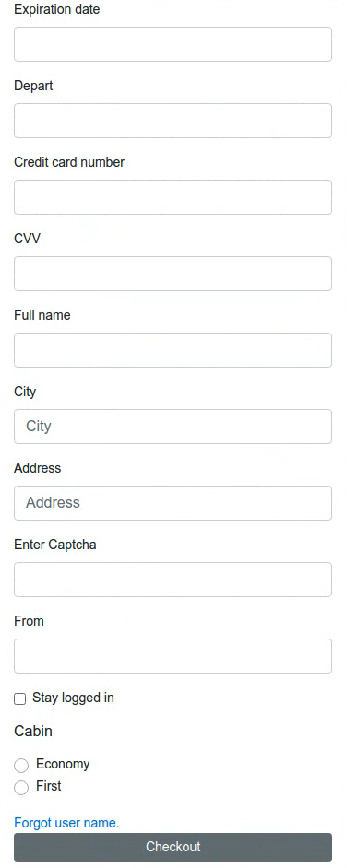Screen dimensions: 346x868
Task: Click into the Depart text box
Action: click(x=173, y=121)
